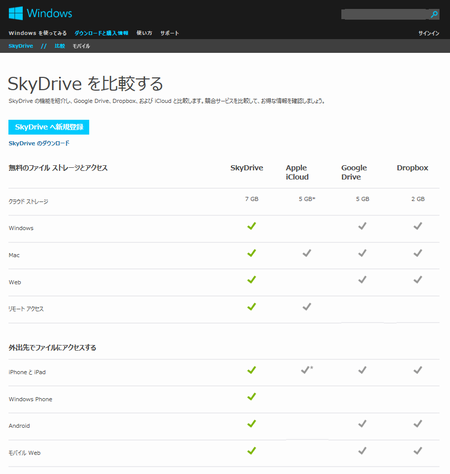The width and height of the screenshot is (450, 474).
Task: Click the 外出先でファイルにアクセスする section heading
Action: [52, 348]
